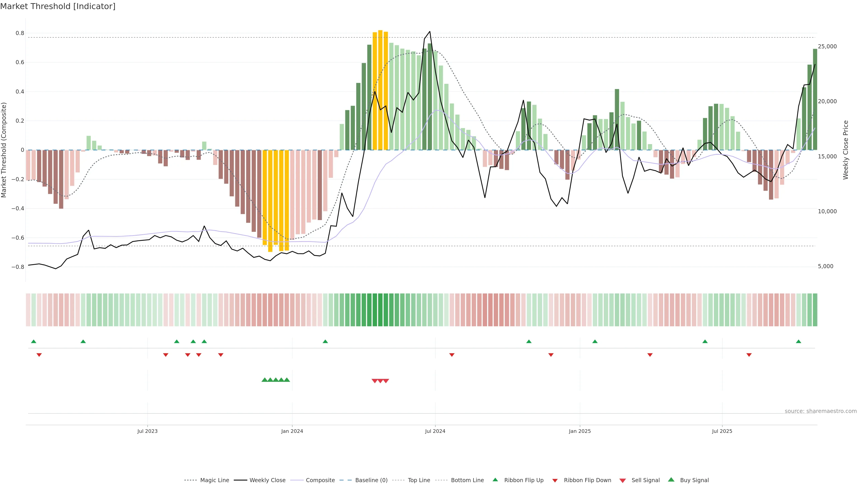Click the first green buy signal marker
The height and width of the screenshot is (488, 868).
(264, 380)
